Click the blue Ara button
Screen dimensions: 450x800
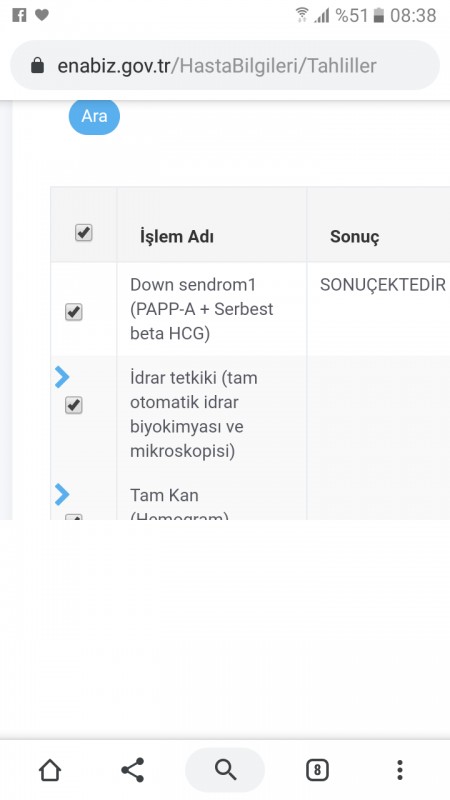[x=94, y=116]
